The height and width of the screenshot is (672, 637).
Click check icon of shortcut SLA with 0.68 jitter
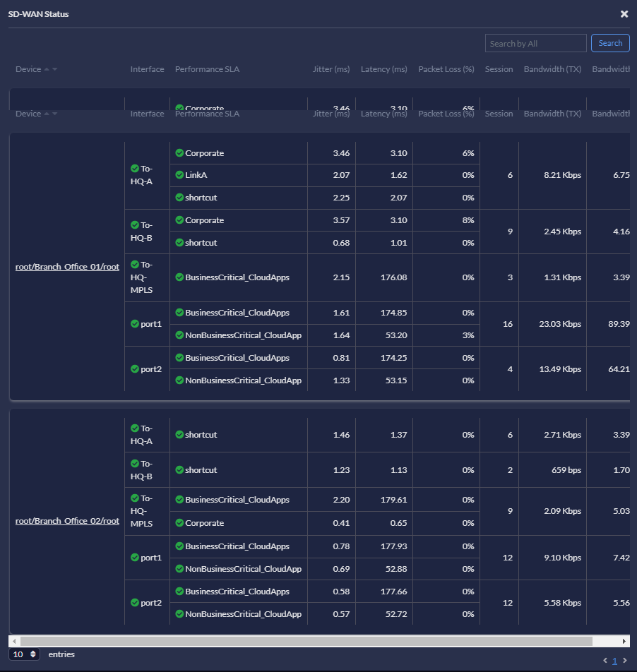point(179,243)
